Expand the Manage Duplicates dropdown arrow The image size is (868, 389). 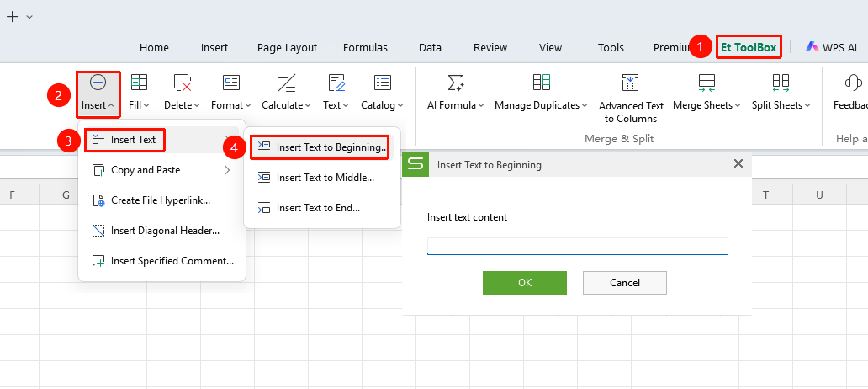coord(585,105)
